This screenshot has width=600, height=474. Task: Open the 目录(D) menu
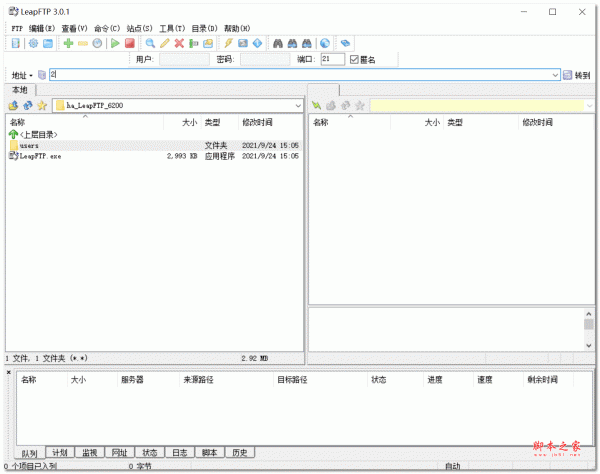205,28
